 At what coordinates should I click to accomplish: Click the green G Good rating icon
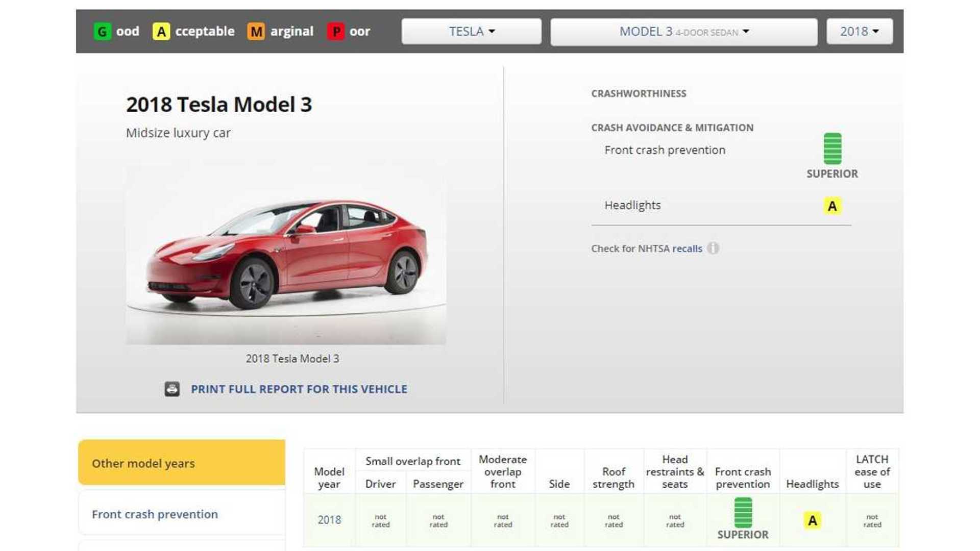pos(102,32)
